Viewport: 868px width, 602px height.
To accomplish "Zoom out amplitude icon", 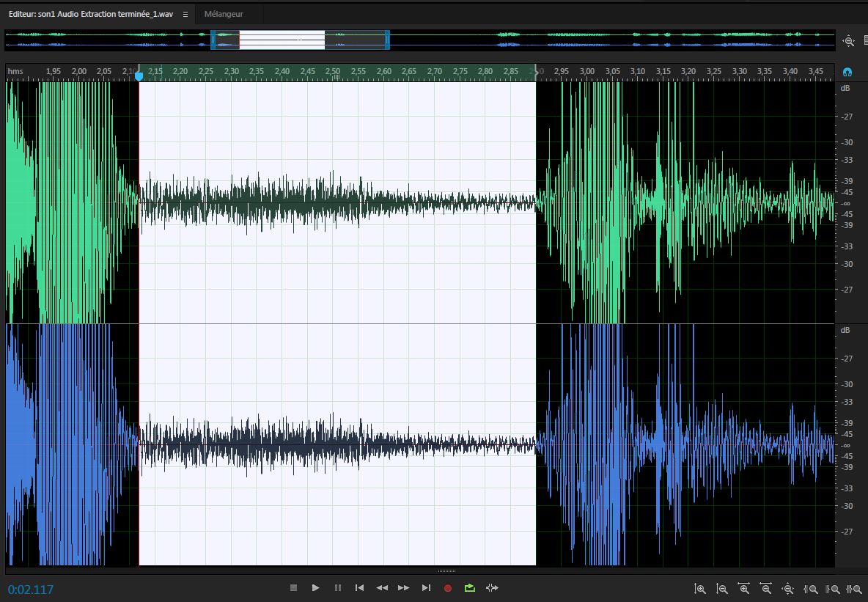I will [722, 589].
